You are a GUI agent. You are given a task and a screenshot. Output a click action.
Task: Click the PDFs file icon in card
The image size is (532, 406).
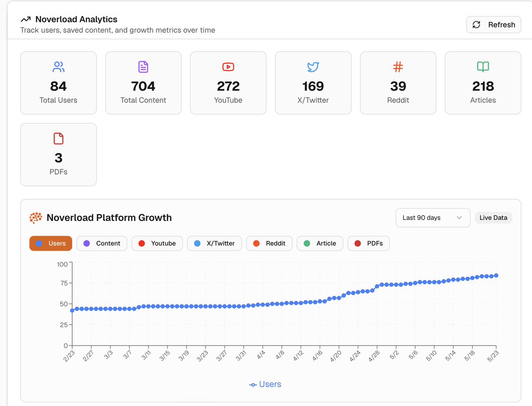tap(59, 138)
